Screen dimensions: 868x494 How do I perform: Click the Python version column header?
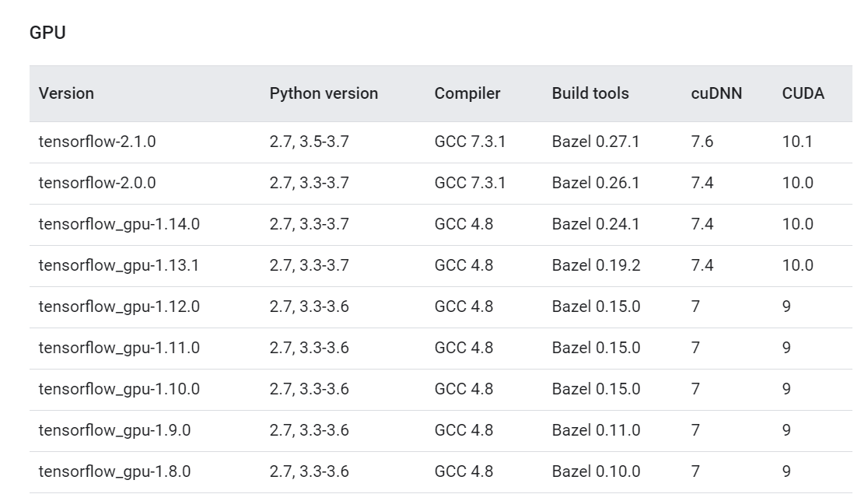pyautogui.click(x=324, y=93)
